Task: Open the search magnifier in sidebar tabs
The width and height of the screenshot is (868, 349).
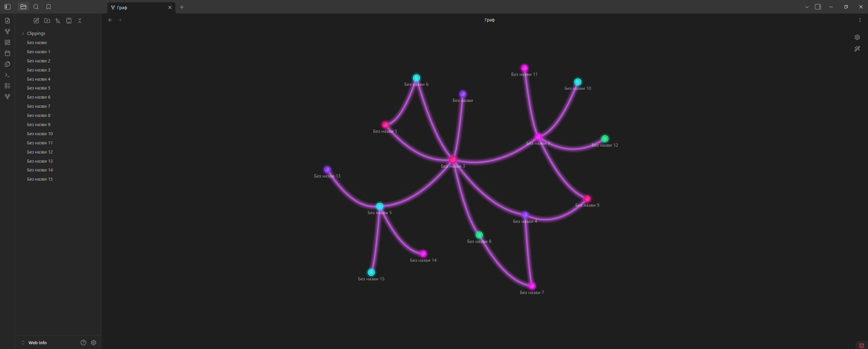Action: (36, 7)
